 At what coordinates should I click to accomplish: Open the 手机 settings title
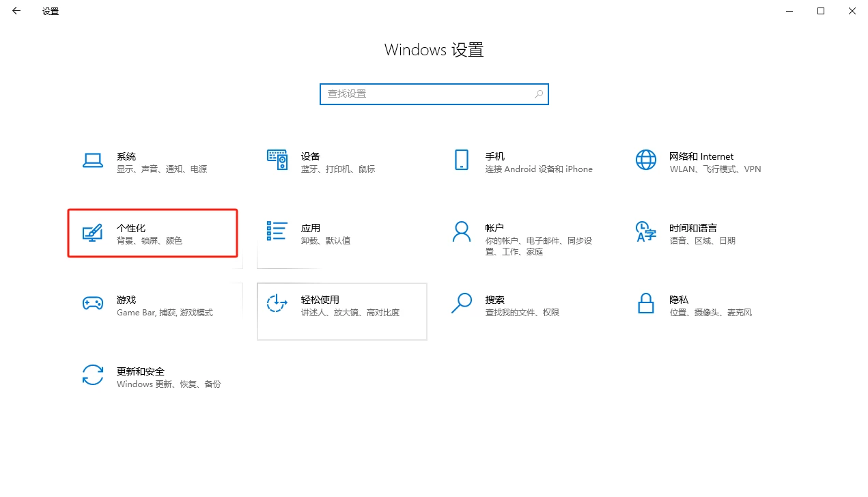(x=495, y=156)
